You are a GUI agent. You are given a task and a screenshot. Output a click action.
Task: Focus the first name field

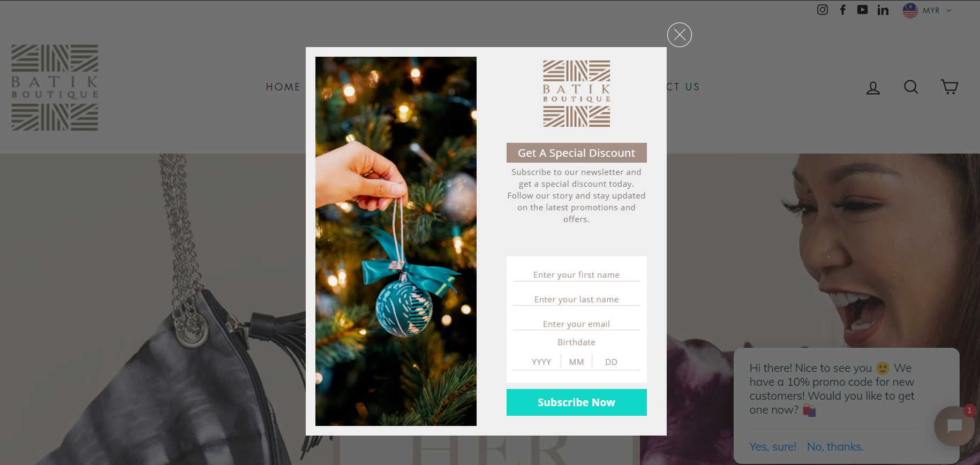576,275
